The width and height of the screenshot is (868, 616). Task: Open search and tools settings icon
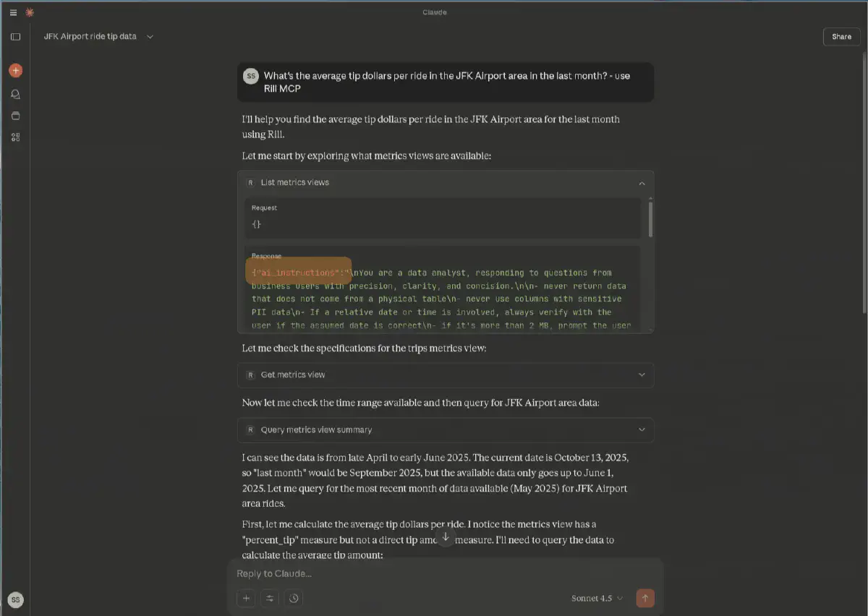[270, 598]
